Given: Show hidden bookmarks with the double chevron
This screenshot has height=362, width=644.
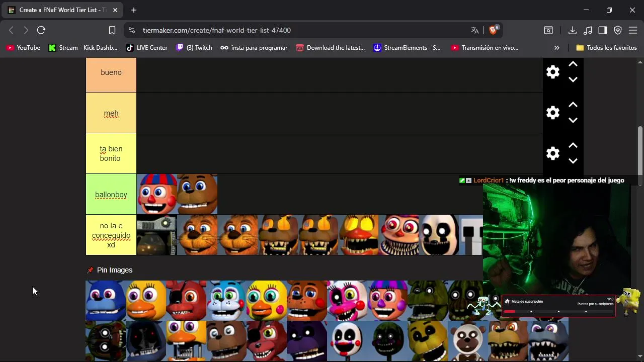Looking at the screenshot, I should click(556, 48).
